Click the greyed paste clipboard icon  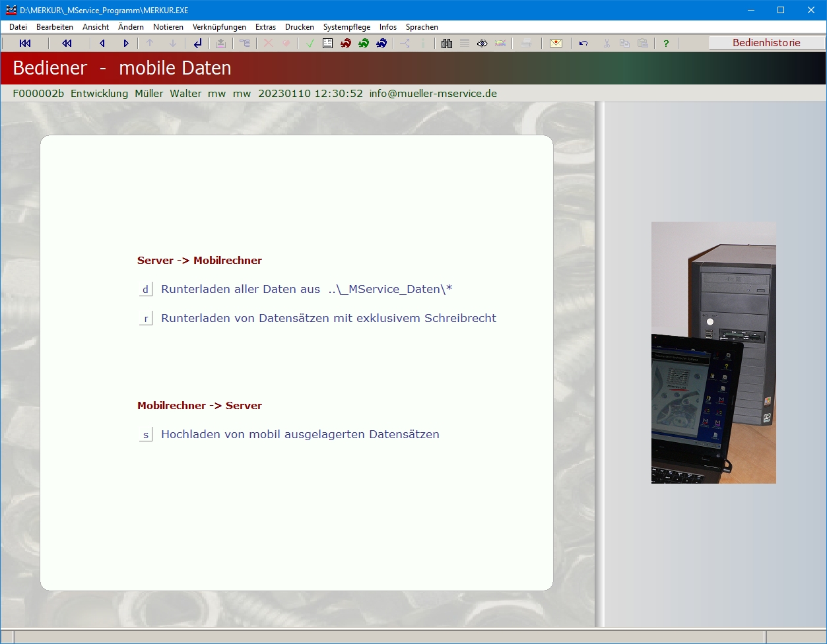pos(643,44)
